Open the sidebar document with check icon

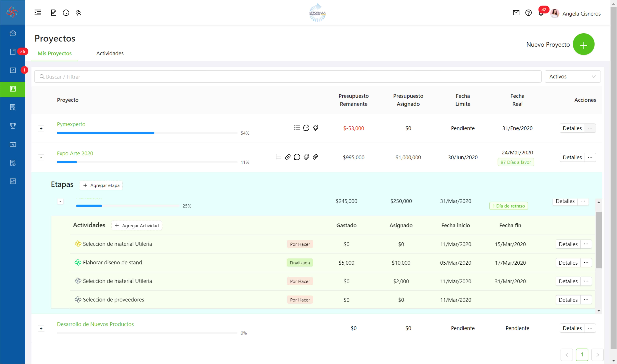click(13, 163)
